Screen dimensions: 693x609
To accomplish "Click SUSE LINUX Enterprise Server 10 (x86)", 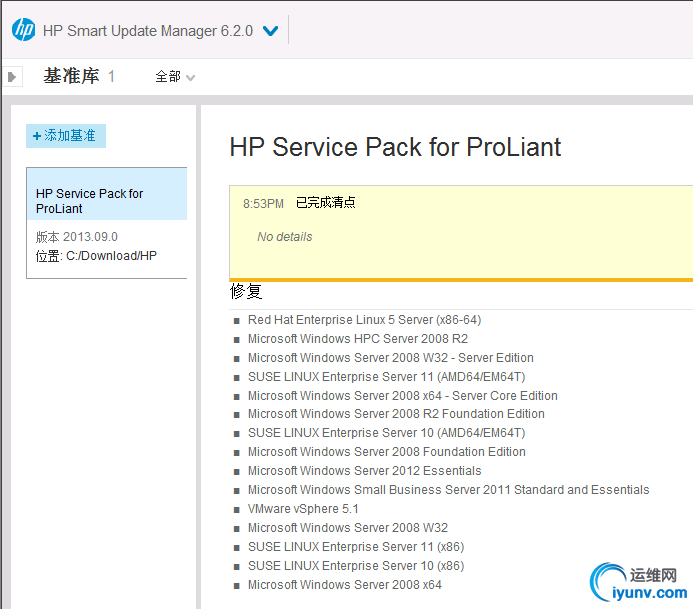I will [x=356, y=566].
